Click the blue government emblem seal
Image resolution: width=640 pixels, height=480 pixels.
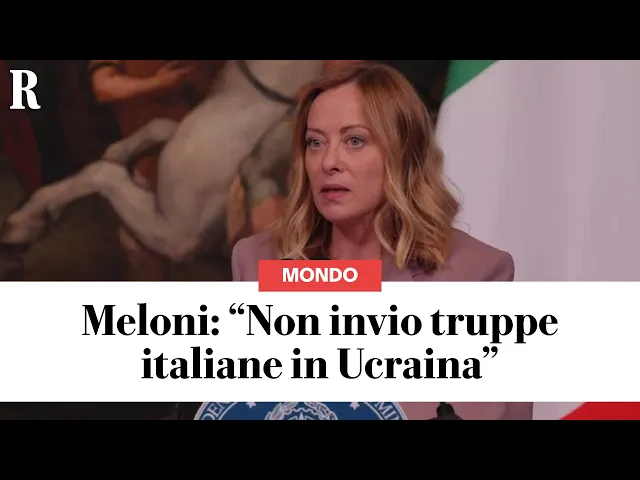tap(300, 411)
